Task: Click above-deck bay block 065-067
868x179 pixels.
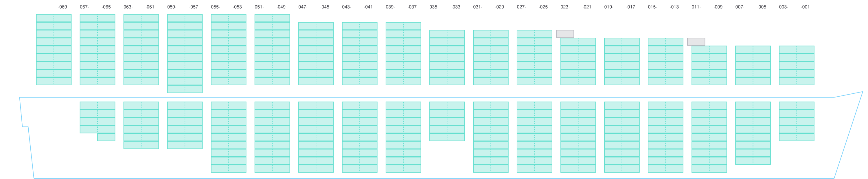Action: click(98, 49)
